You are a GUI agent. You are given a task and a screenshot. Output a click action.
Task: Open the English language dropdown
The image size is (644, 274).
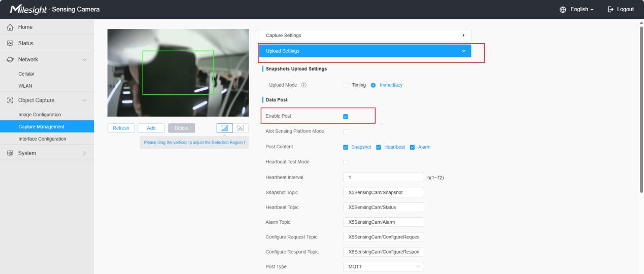point(582,10)
